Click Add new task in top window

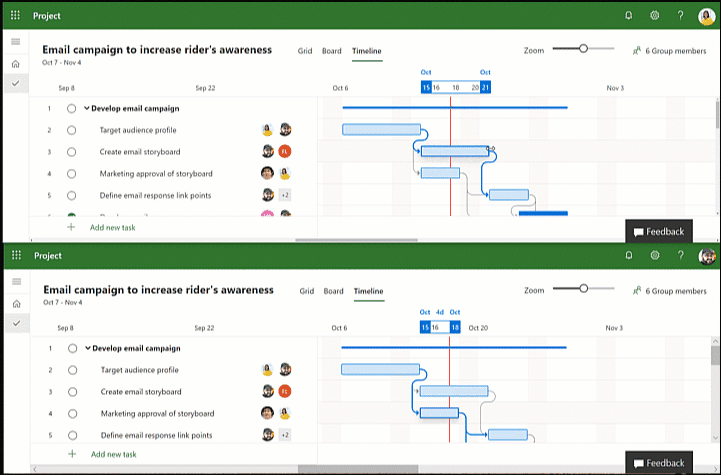click(113, 227)
